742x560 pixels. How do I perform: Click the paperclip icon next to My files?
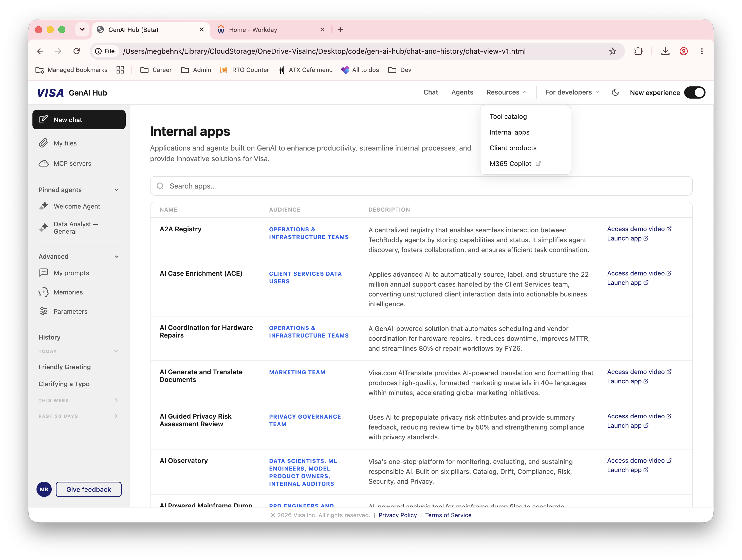[43, 143]
